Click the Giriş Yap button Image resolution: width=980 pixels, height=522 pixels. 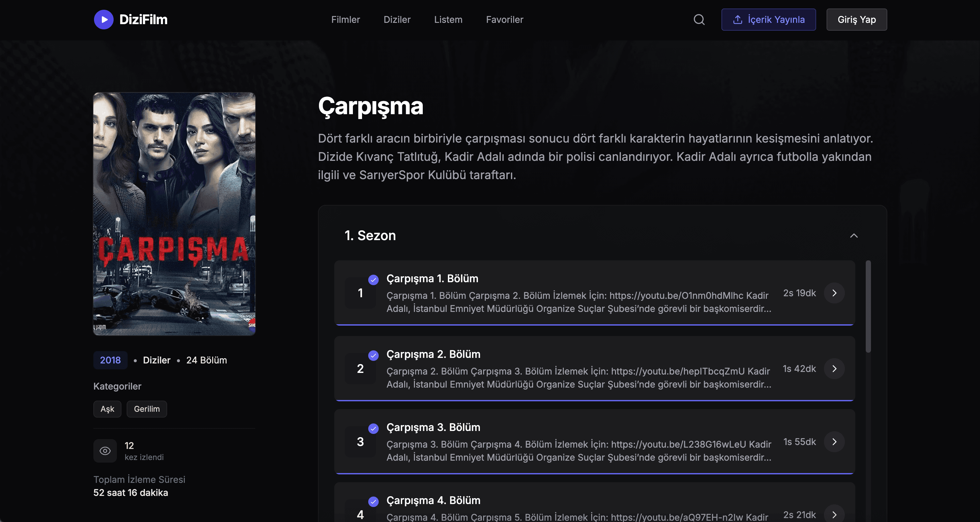856,19
